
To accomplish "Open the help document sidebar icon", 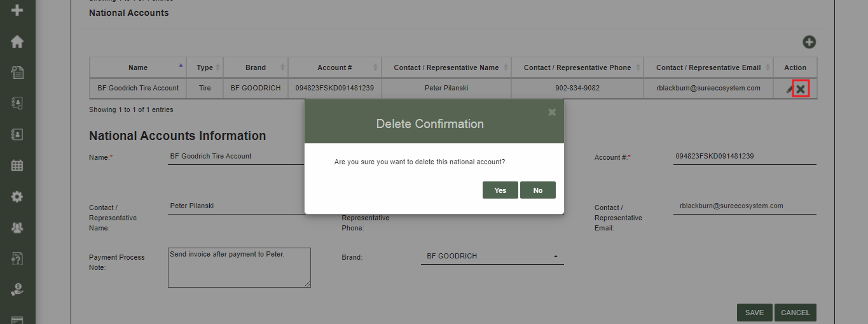I will [x=17, y=258].
